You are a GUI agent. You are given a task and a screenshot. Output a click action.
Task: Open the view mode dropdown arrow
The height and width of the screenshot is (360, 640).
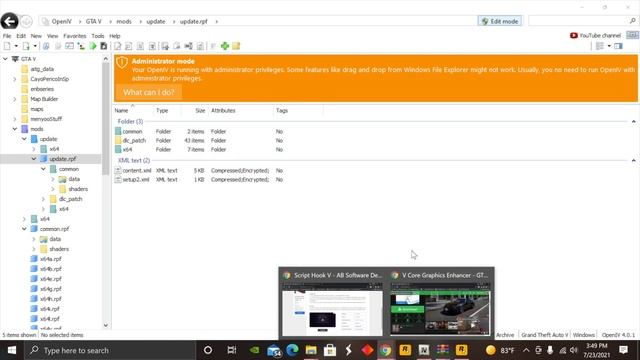pyautogui.click(x=609, y=46)
